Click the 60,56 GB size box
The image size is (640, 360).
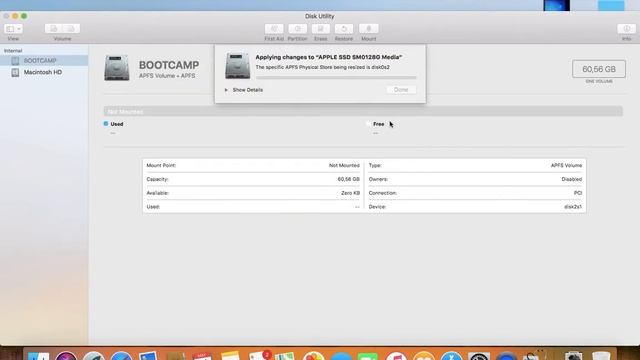tap(599, 69)
